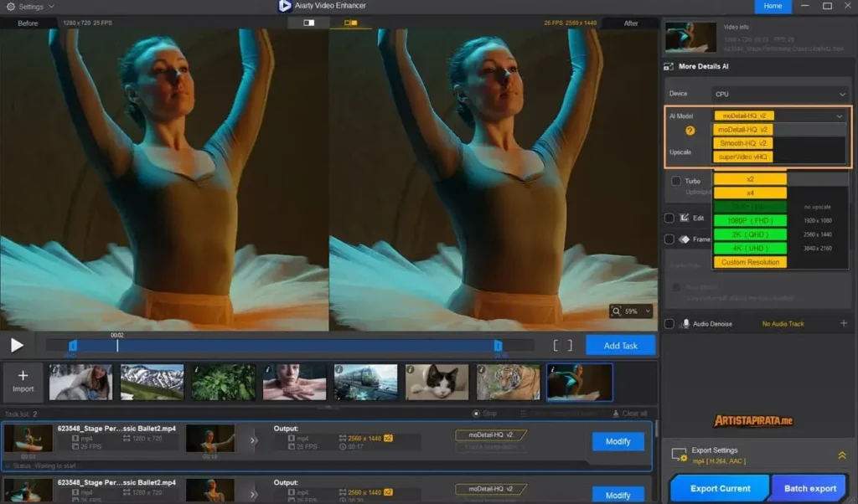Image resolution: width=858 pixels, height=504 pixels.
Task: Click the Batch export button
Action: 809,487
